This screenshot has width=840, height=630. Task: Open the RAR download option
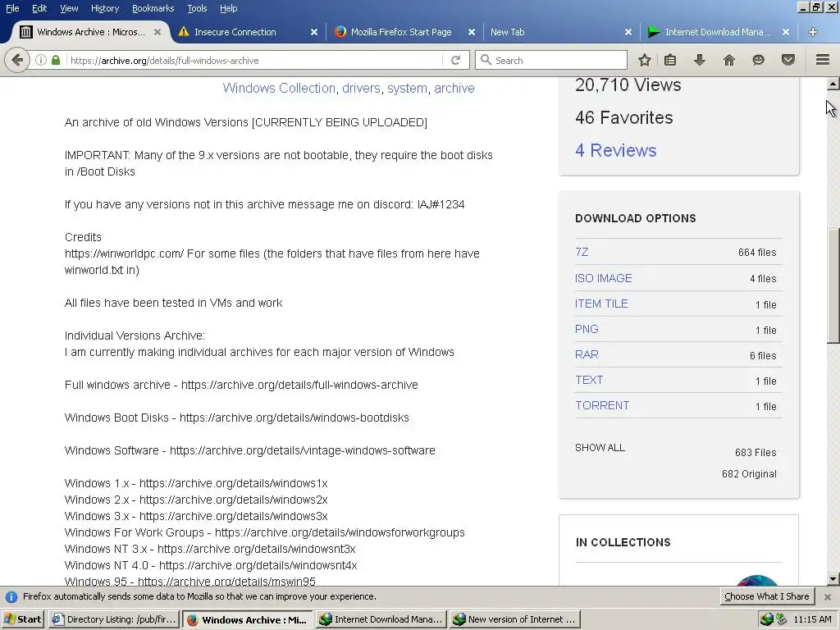click(x=587, y=354)
